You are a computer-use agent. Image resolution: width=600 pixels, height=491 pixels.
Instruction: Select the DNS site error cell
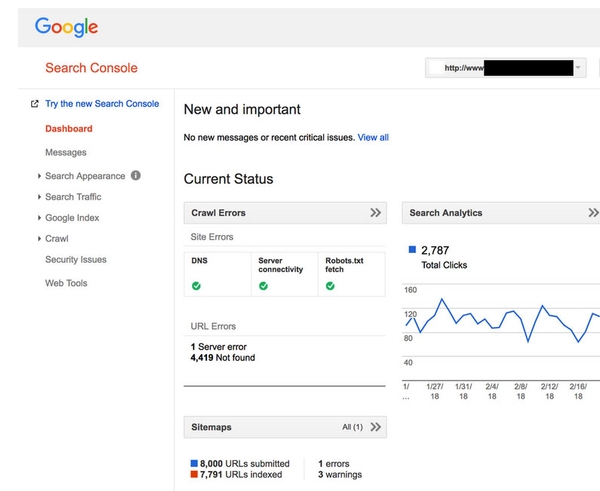point(217,274)
